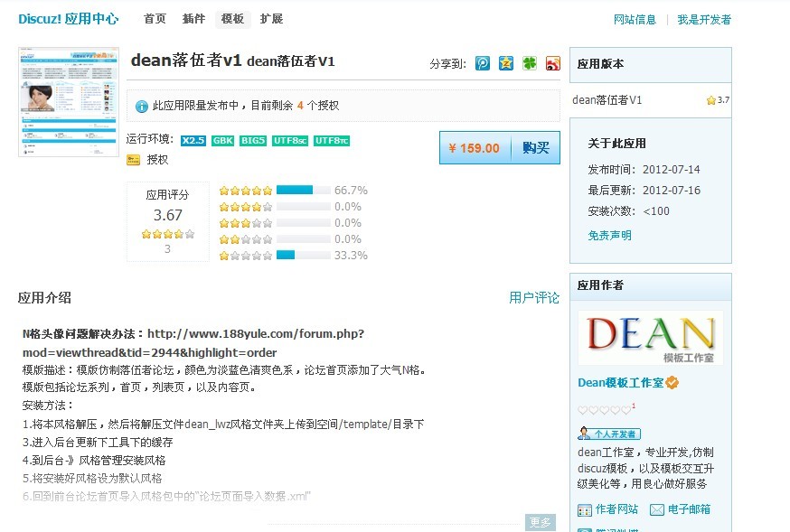Viewport: 790px width, 532px height.
Task: Click the Discuz! 应用中心 logo
Action: click(x=69, y=19)
